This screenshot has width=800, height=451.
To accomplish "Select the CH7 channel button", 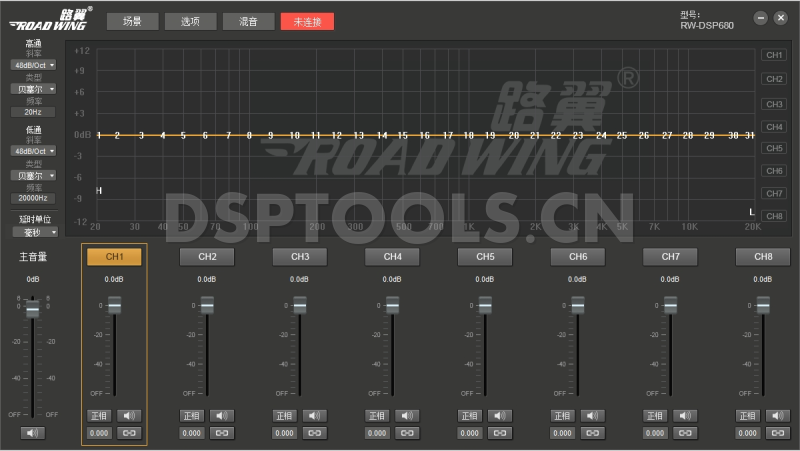I will 670,257.
